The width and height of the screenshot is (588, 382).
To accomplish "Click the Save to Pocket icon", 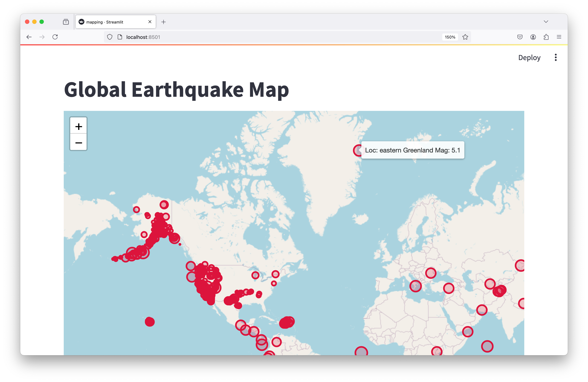I will tap(520, 37).
